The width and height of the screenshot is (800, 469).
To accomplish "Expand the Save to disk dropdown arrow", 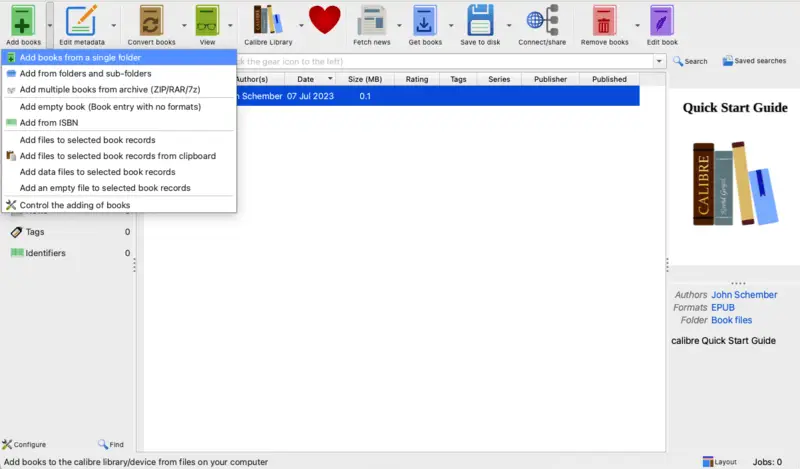I will (509, 25).
